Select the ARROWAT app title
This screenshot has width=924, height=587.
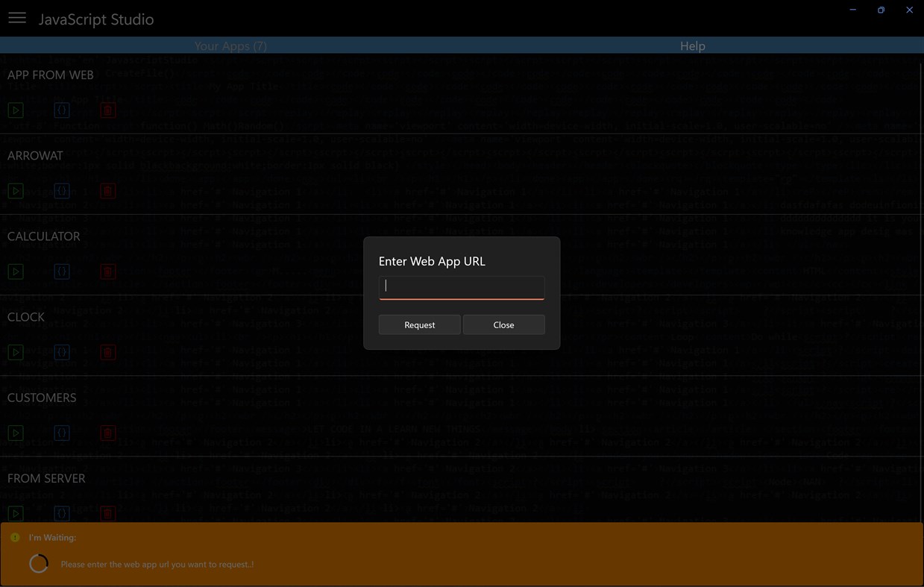(35, 155)
